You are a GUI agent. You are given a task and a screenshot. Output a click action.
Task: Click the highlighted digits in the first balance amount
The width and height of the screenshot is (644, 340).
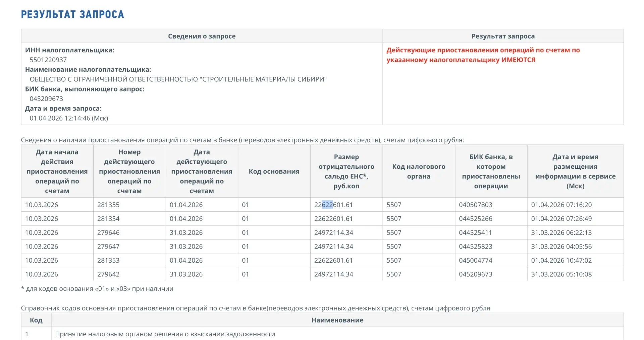pos(327,205)
